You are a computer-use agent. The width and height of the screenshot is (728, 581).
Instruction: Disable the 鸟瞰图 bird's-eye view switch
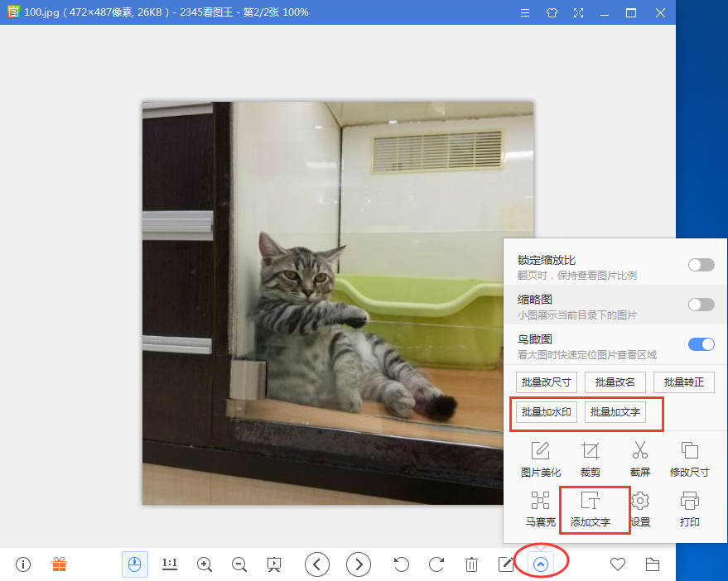(701, 344)
